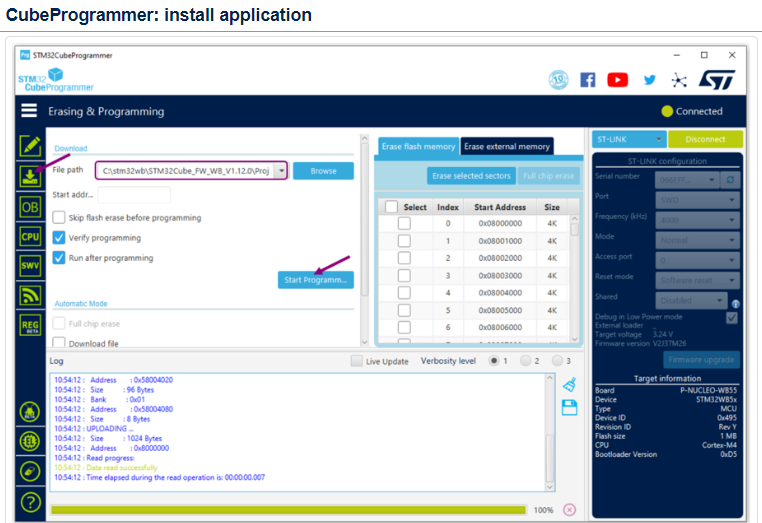Open the Facebook icon

pos(588,80)
